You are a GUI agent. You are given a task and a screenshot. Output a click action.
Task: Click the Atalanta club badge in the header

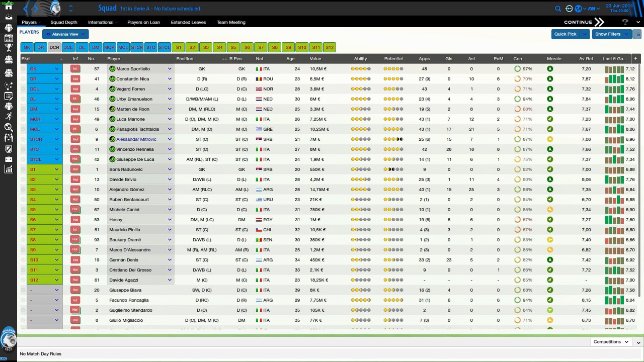point(55,8)
